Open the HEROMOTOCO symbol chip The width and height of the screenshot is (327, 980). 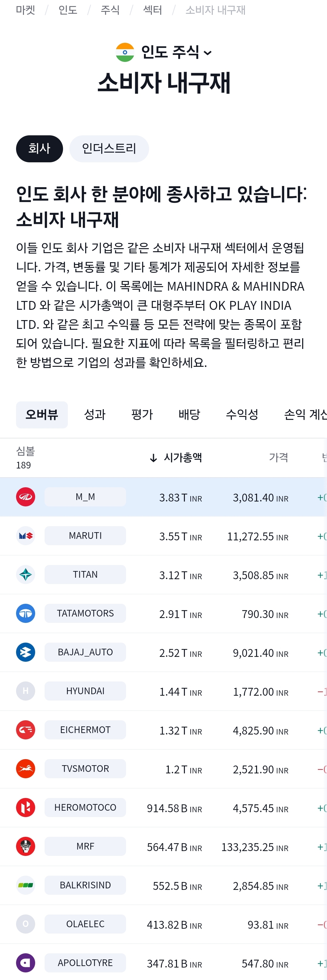tap(85, 807)
